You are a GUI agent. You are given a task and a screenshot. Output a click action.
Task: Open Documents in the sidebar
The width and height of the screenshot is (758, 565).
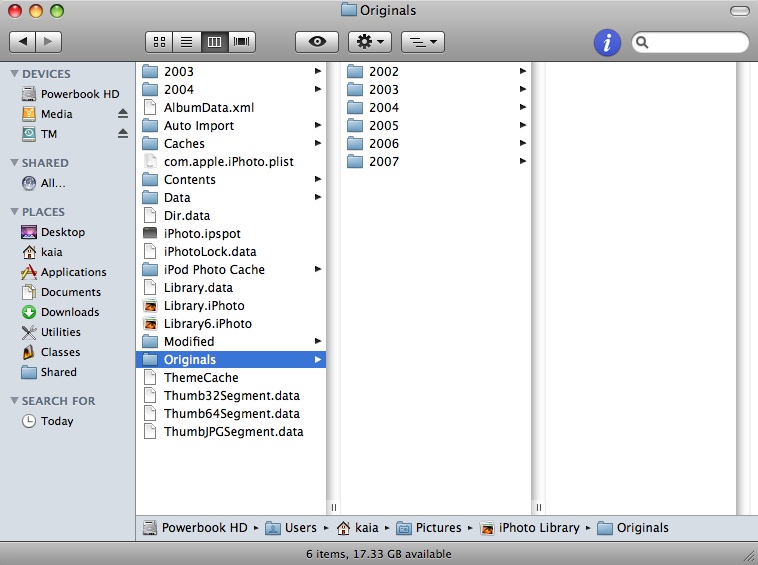pyautogui.click(x=61, y=292)
